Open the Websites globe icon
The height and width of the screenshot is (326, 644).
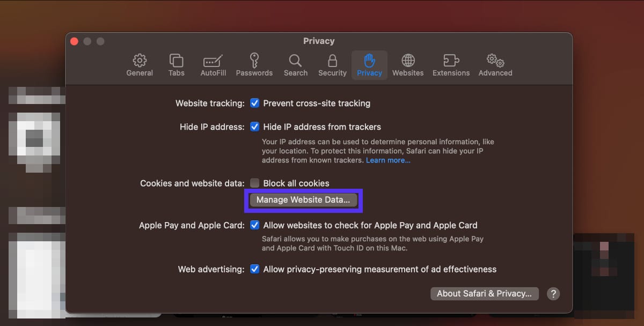(x=408, y=61)
